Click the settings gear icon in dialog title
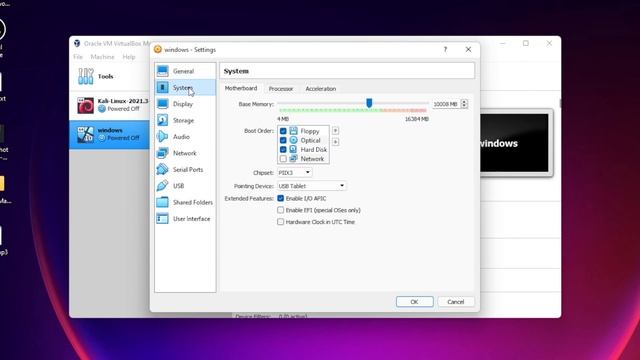The width and height of the screenshot is (640, 360). (x=158, y=49)
